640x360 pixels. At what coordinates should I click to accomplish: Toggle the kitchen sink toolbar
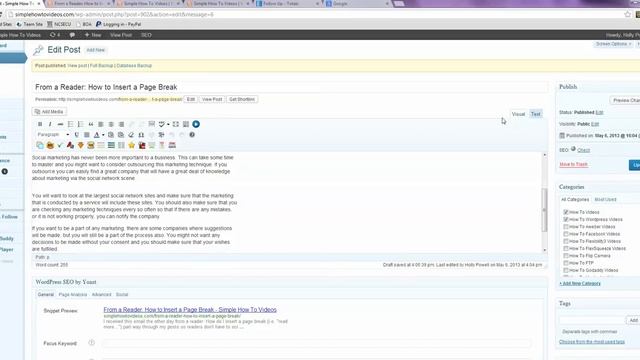pos(186,124)
